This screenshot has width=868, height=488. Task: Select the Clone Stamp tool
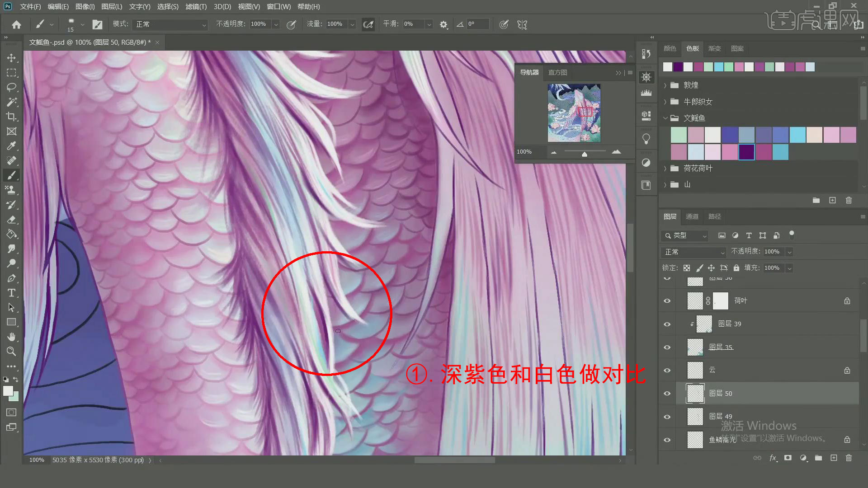(11, 190)
